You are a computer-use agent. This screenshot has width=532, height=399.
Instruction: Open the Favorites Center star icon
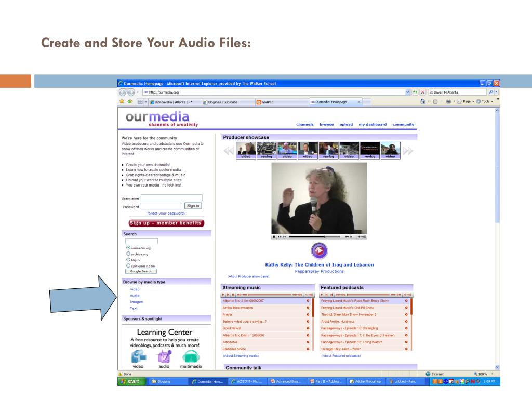(122, 101)
